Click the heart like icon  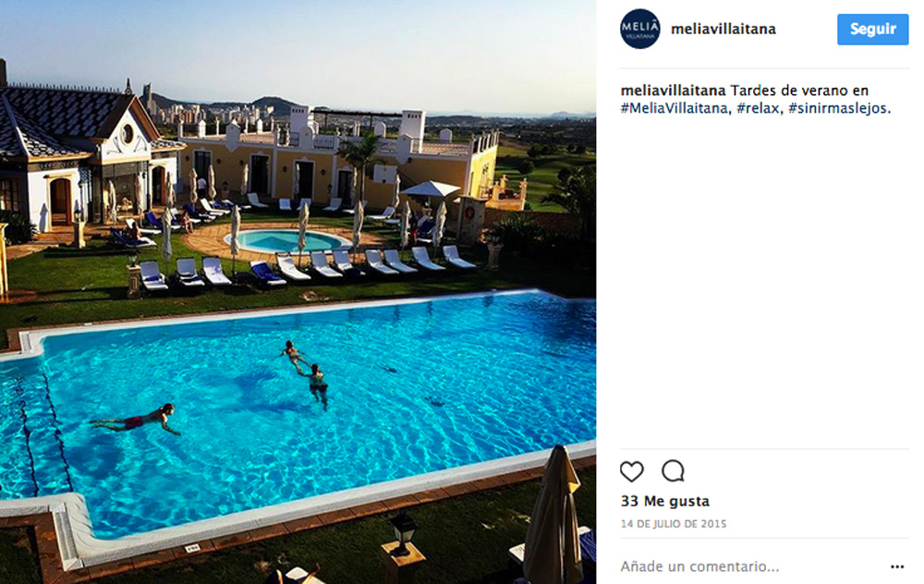pos(632,471)
